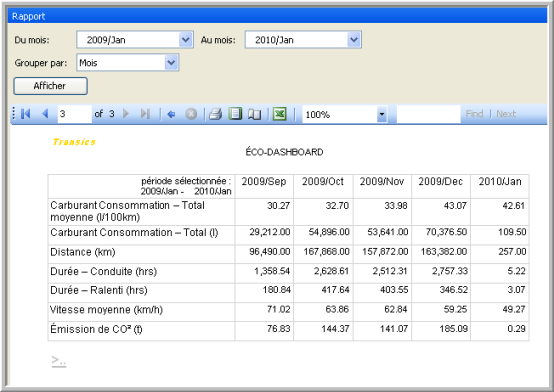
Task: Open the Grouper par dropdown
Action: pyautogui.click(x=171, y=63)
